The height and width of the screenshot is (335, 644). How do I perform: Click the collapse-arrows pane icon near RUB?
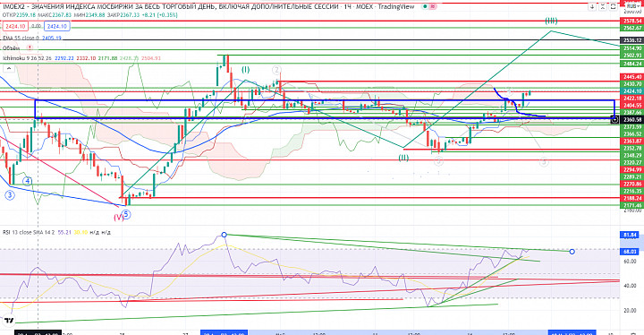(603, 6)
